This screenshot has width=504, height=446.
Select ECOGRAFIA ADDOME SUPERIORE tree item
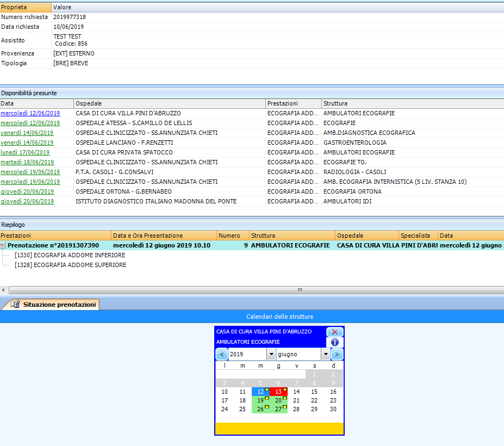click(x=70, y=265)
